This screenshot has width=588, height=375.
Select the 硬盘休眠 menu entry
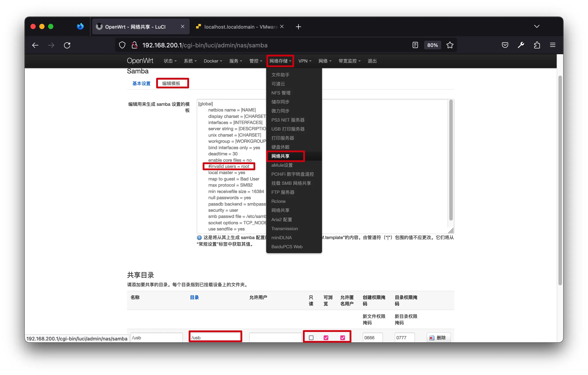[x=294, y=147]
